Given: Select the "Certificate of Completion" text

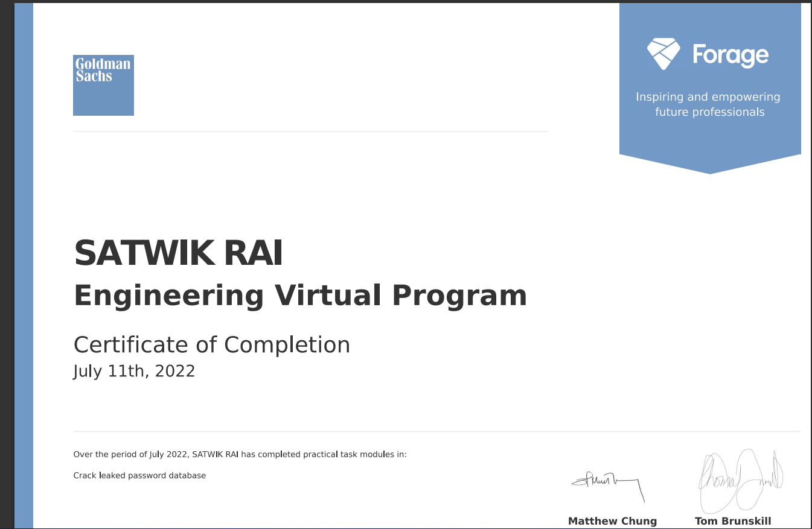Looking at the screenshot, I should pos(212,345).
